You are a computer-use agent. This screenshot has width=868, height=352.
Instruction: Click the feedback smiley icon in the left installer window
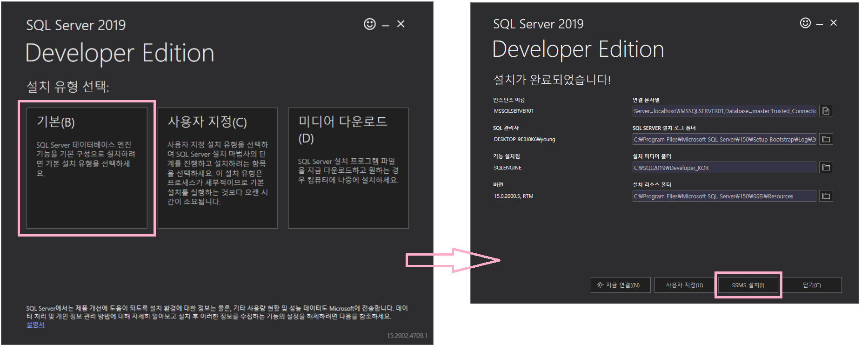(x=369, y=24)
